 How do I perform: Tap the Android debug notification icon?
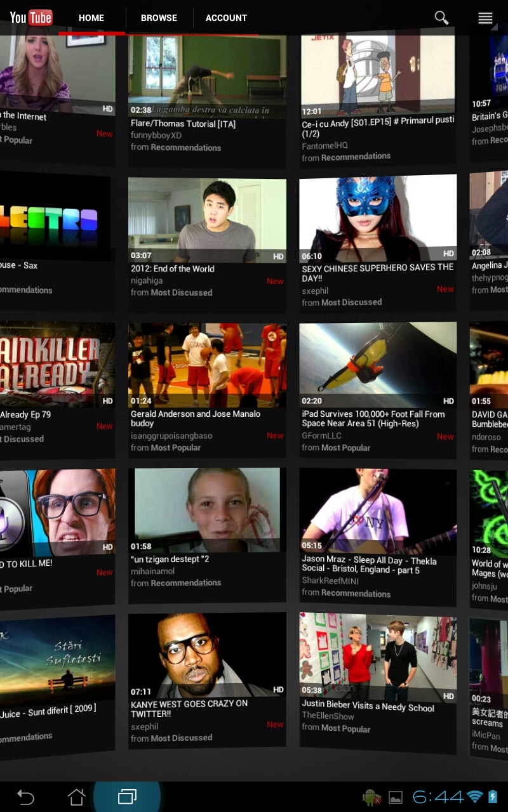[371, 797]
